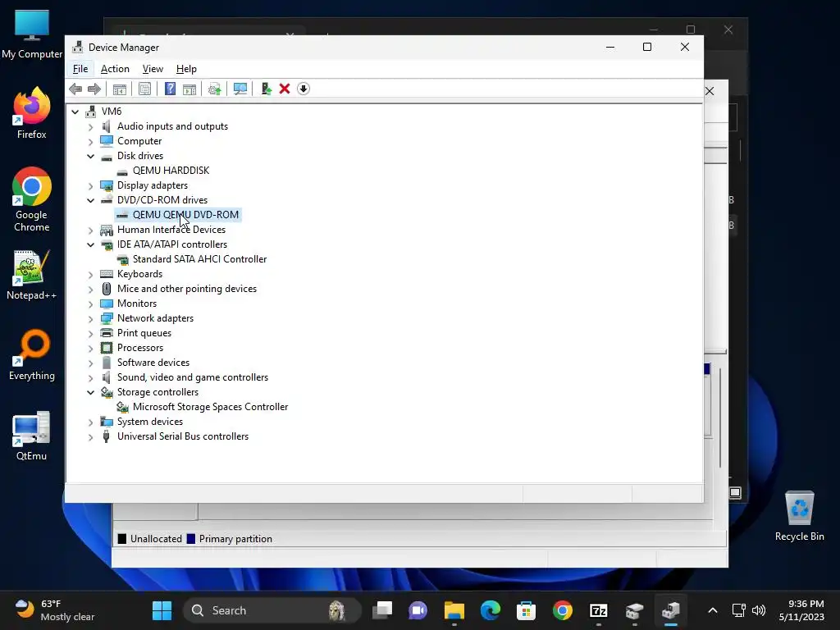Select Sound, video and game controllers
Viewport: 840px width, 630px height.
(x=192, y=377)
